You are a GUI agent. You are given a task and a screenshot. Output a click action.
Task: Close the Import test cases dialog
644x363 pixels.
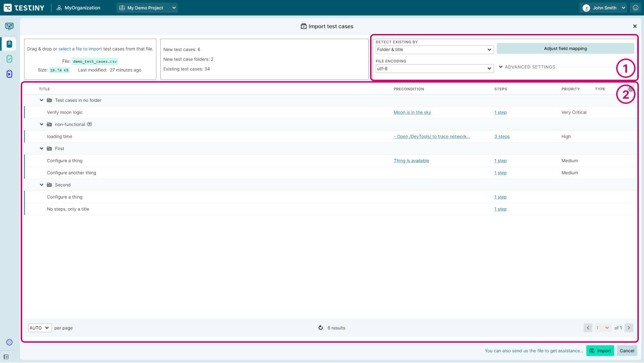click(635, 26)
